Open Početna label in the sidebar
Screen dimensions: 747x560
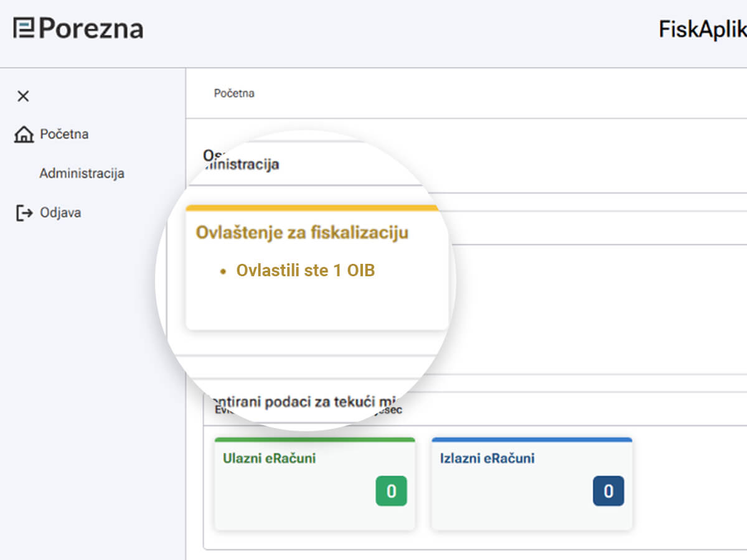(64, 134)
